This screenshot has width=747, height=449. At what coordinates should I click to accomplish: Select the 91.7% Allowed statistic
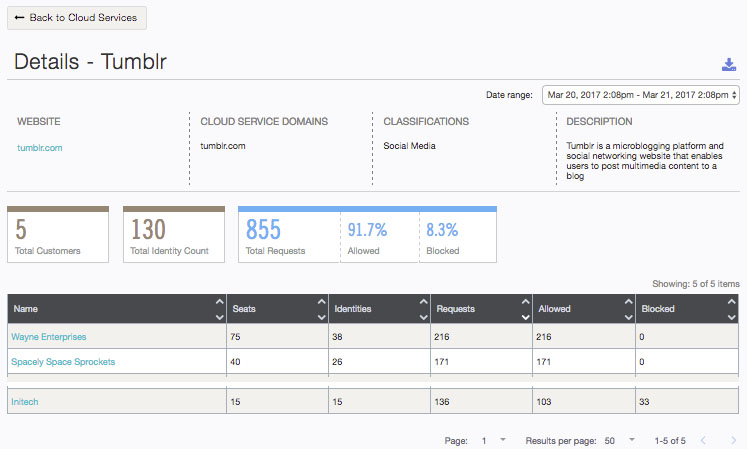(x=380, y=236)
